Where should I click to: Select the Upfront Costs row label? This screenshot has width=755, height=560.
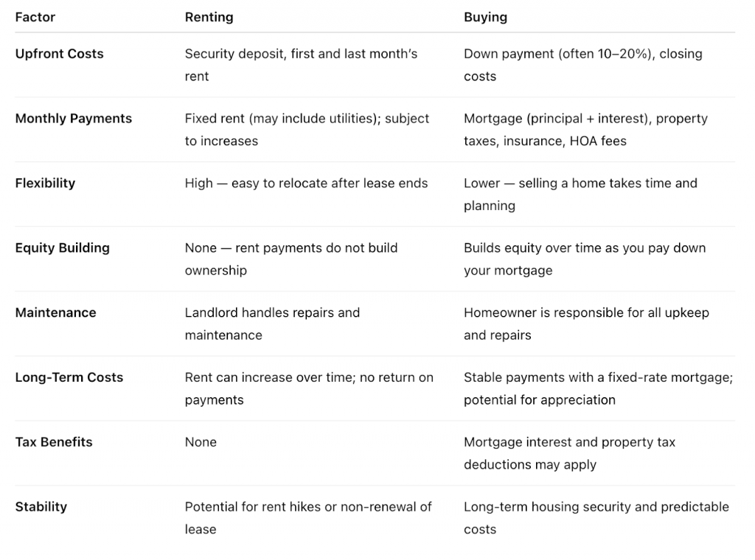click(59, 54)
